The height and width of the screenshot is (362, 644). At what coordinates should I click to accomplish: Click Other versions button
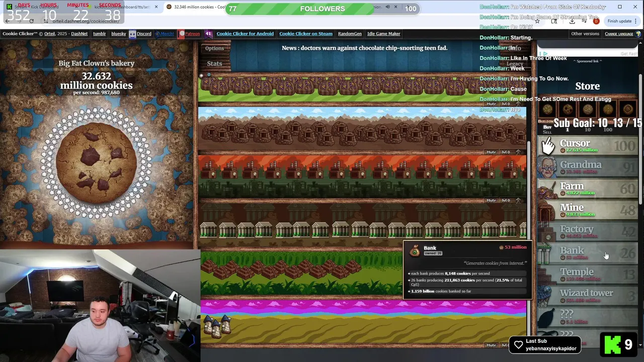point(585,34)
